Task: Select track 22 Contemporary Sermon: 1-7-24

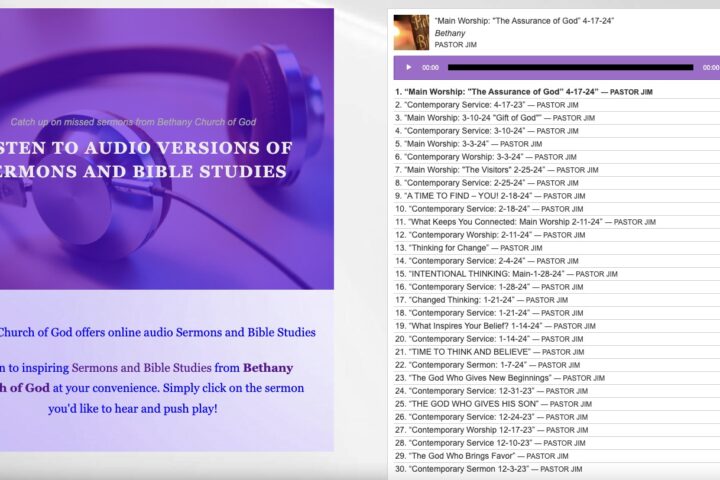Action: (557, 365)
